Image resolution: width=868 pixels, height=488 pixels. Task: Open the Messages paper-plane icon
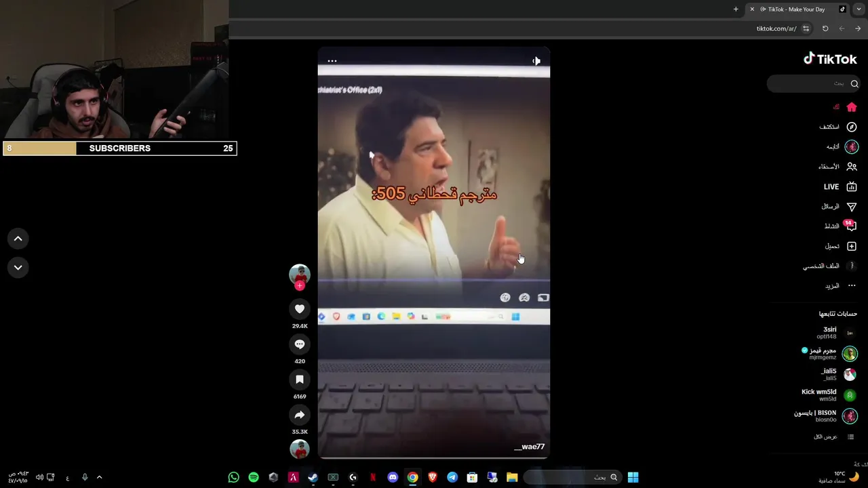(852, 207)
